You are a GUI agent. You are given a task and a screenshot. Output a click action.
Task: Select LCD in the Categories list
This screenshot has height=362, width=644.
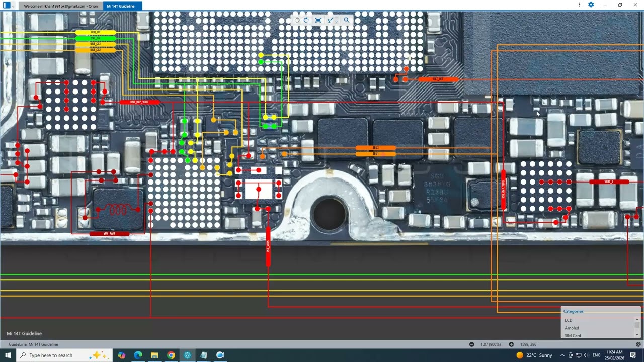(x=568, y=320)
